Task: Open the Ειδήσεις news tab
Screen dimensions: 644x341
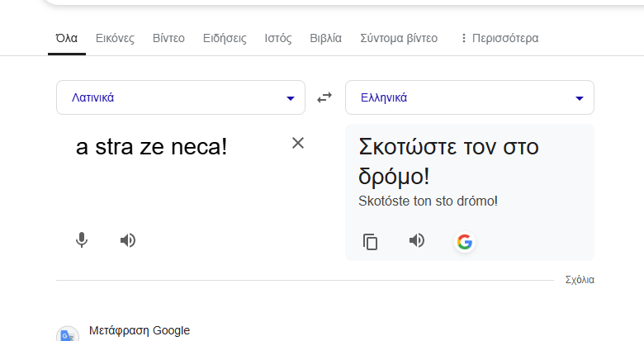Action: (225, 38)
